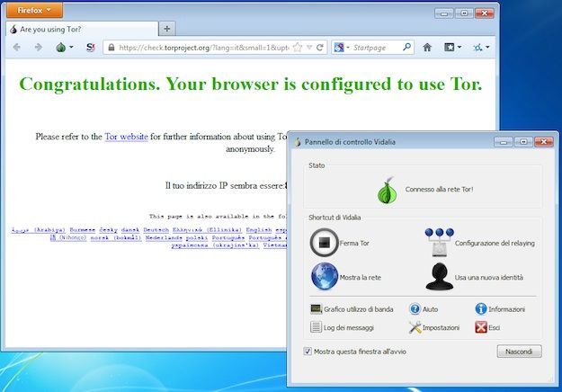
Task: Click 'Connesso alla rete Tor!' status text
Action: tap(439, 189)
